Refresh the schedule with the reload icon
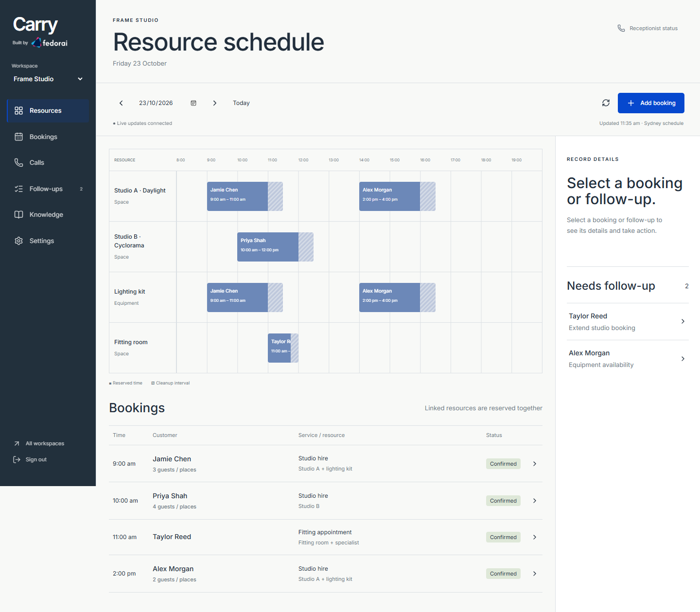This screenshot has height=612, width=700. 606,103
